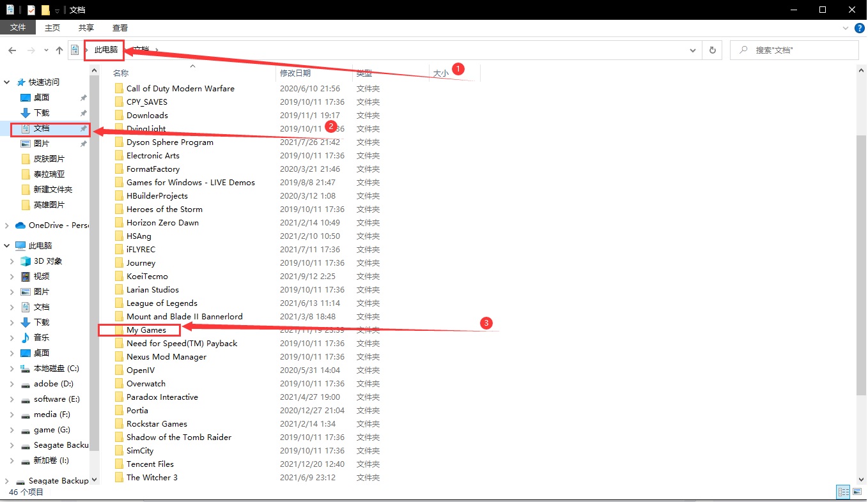Click the file list vertical scrollbar
The height and width of the screenshot is (502, 868).
pyautogui.click(x=861, y=255)
